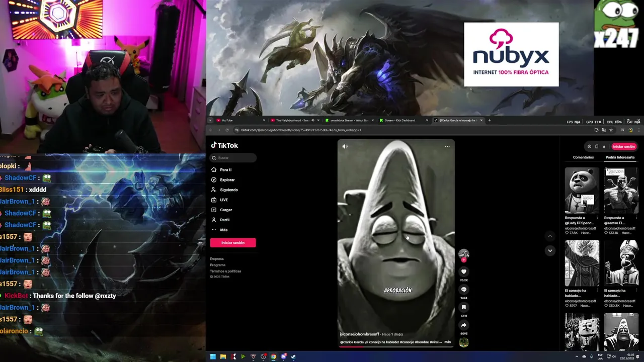Open the Windows Start menu
644x362 pixels.
click(213, 357)
